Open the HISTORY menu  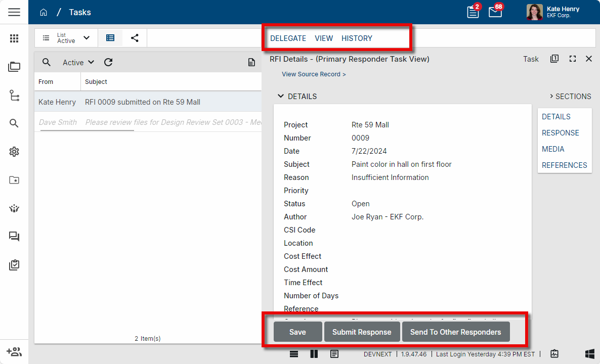pos(357,38)
